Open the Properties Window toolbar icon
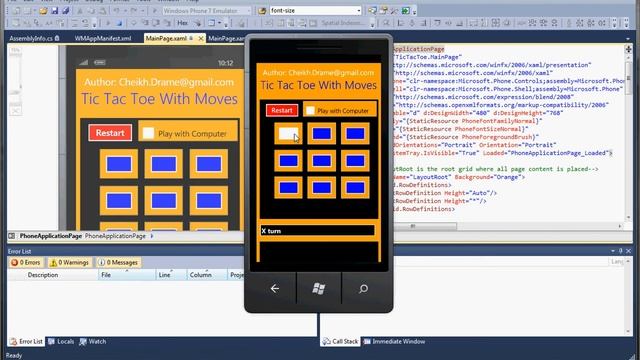640x360 pixels. pos(383,11)
